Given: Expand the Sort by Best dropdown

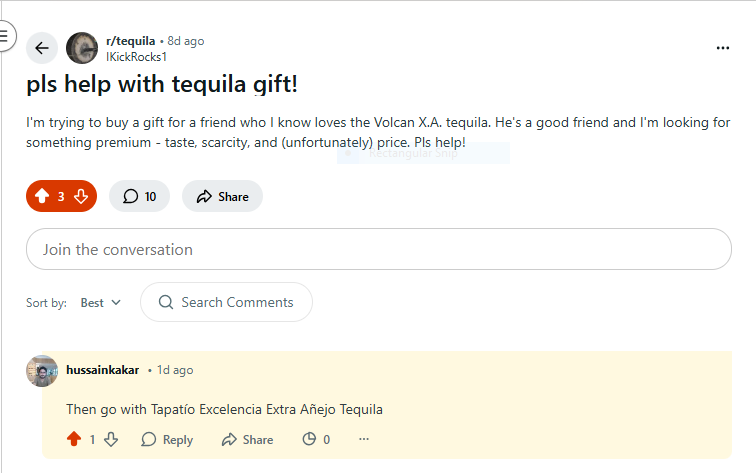Looking at the screenshot, I should pos(100,302).
